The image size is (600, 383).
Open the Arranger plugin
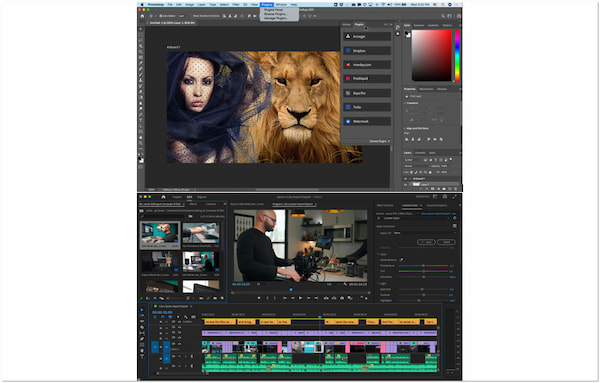[367, 36]
